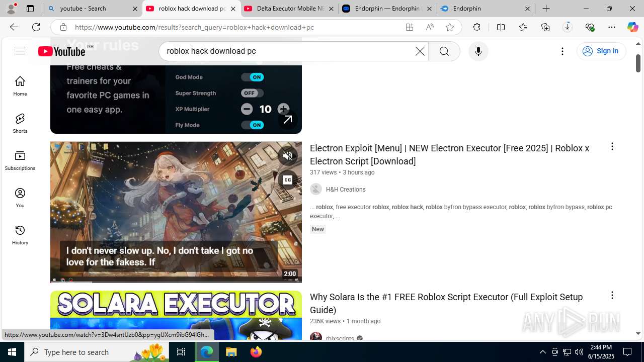This screenshot has height=362, width=644.
Task: Open YouTube settings three-dot menu
Action: 562,51
